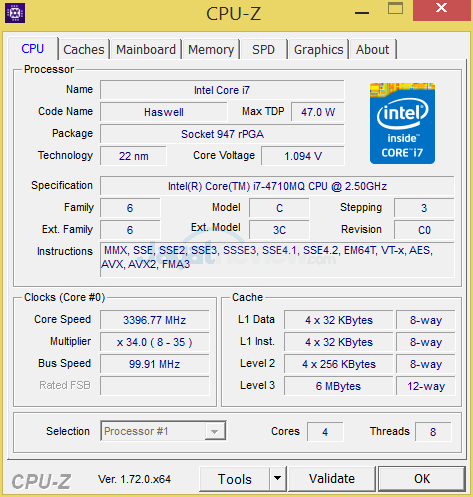This screenshot has height=497, width=473.
Task: Open the Mainboard tab
Action: tap(146, 50)
